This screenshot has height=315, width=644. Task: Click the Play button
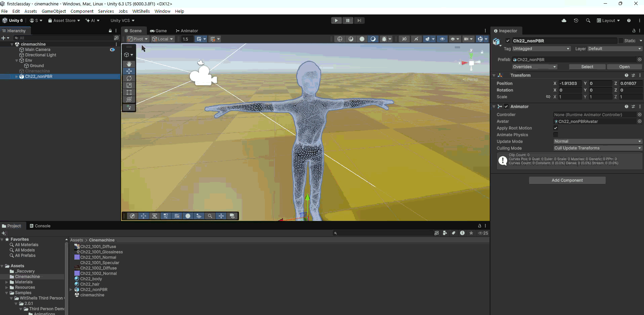[336, 20]
